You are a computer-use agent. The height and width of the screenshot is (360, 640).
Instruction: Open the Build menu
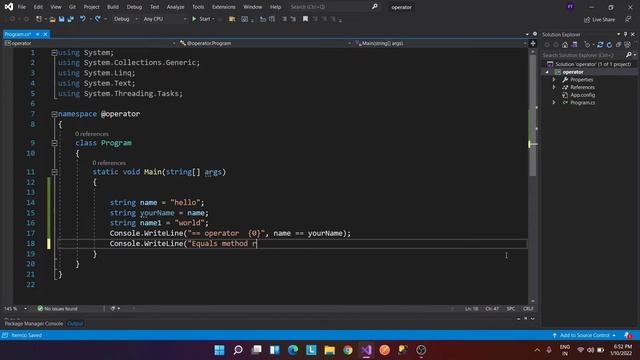coord(113,7)
